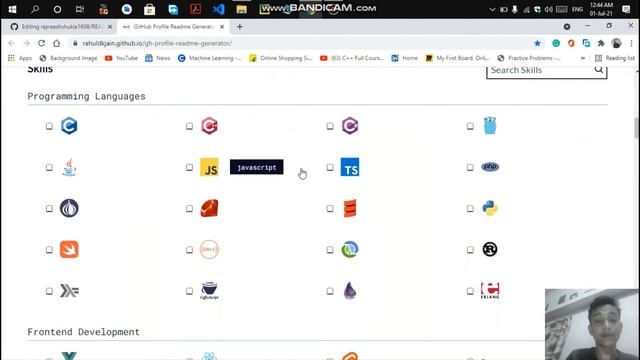The height and width of the screenshot is (360, 640).
Task: Click the browser address bar URL
Action: 157,43
